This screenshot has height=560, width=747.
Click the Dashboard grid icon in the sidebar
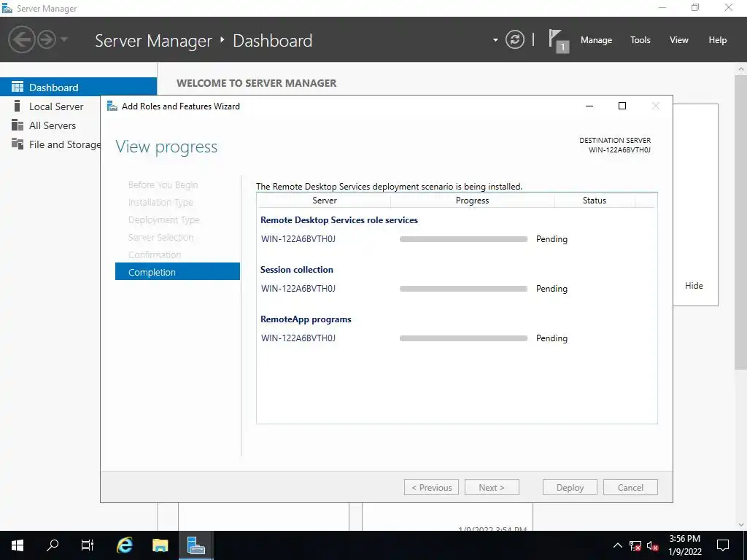tap(18, 87)
